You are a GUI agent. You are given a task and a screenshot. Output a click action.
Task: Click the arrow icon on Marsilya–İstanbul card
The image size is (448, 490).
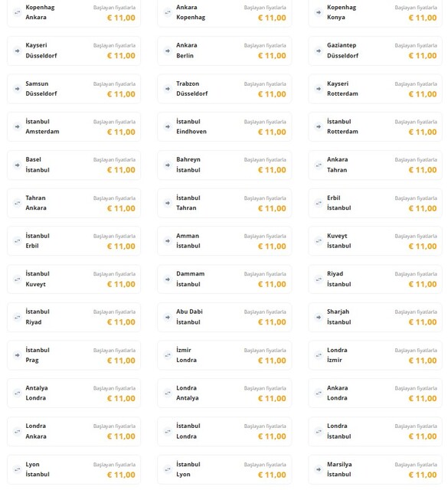[x=319, y=469]
